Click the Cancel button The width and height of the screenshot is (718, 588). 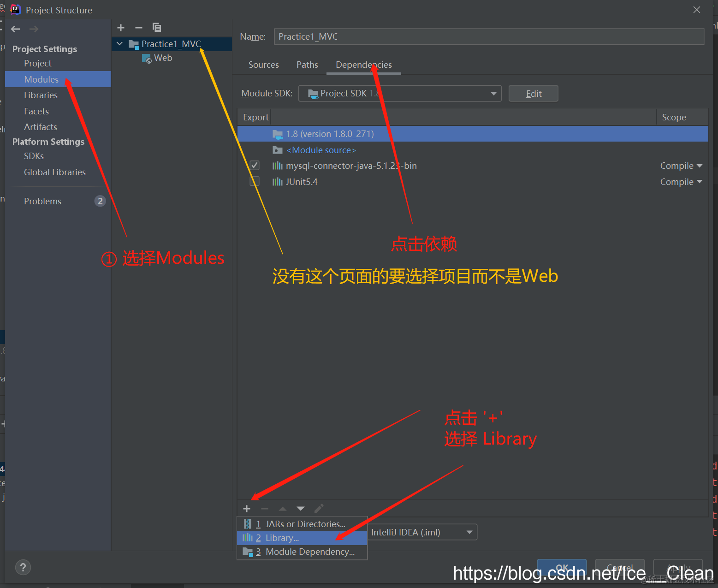coord(620,568)
